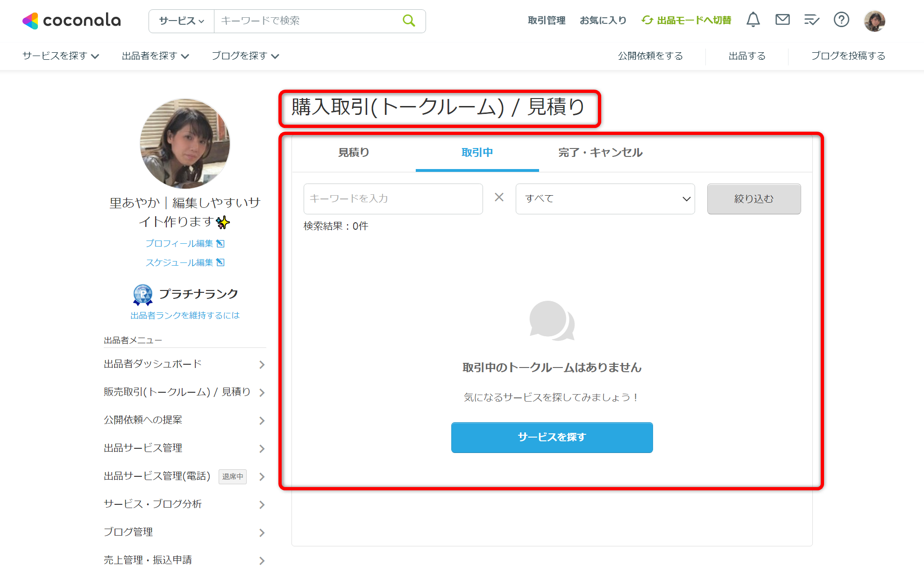Screen dimensions: 924x580
Task: Open ブログ管理 menu item
Action: click(x=185, y=532)
